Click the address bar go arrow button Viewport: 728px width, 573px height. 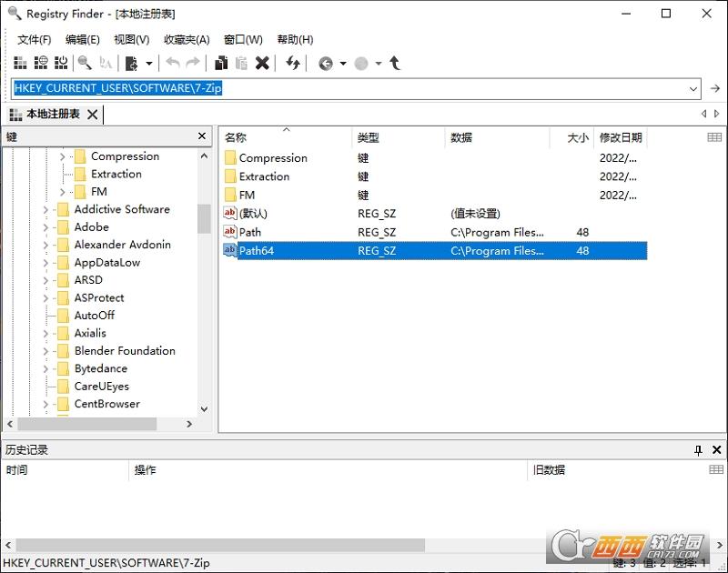(x=714, y=89)
